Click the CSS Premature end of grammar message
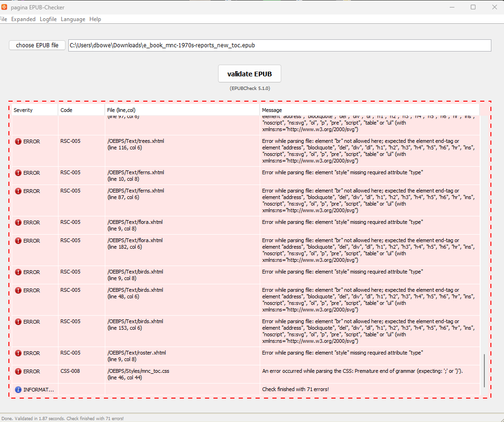The width and height of the screenshot is (504, 422). 362,371
